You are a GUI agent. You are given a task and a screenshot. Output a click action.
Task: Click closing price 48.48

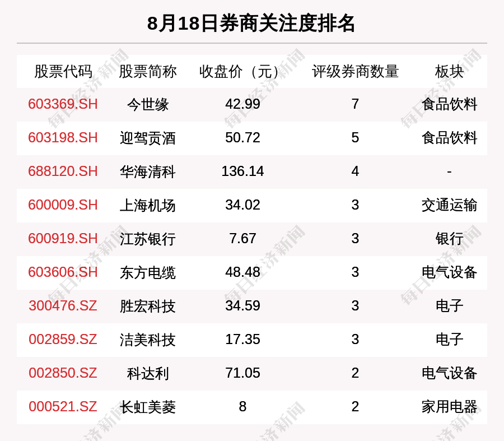242,272
